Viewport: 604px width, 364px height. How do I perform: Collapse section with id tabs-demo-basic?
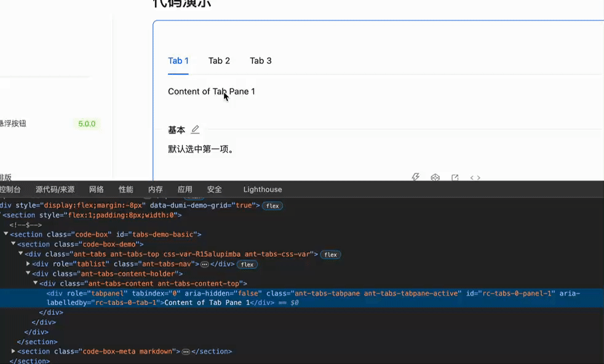pos(6,234)
